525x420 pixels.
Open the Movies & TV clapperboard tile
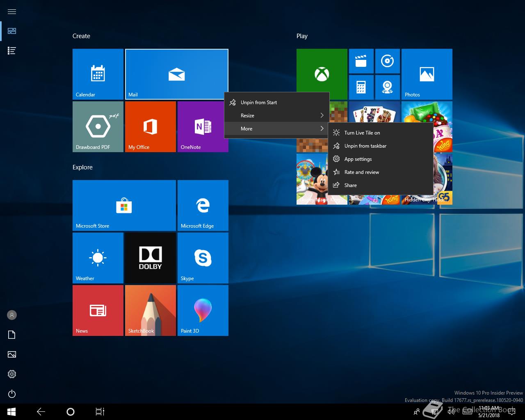pos(361,61)
